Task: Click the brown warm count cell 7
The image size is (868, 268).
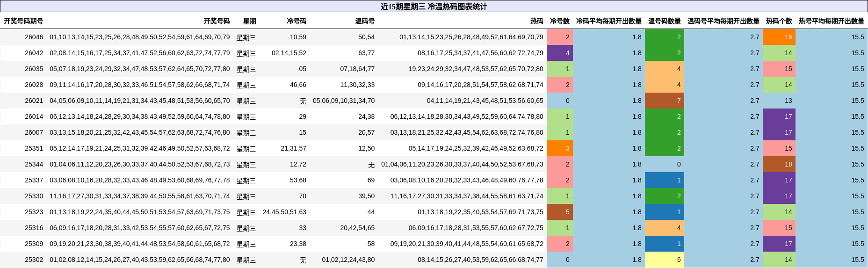Action: 665,101
